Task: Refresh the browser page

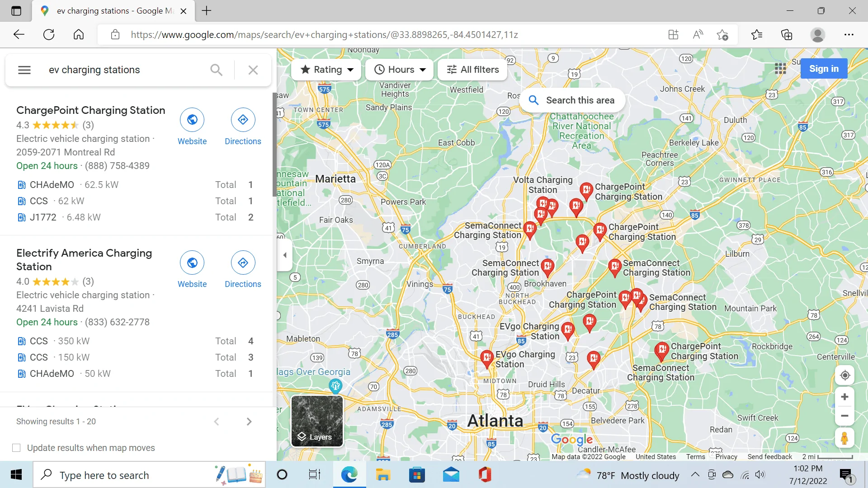Action: coord(49,35)
